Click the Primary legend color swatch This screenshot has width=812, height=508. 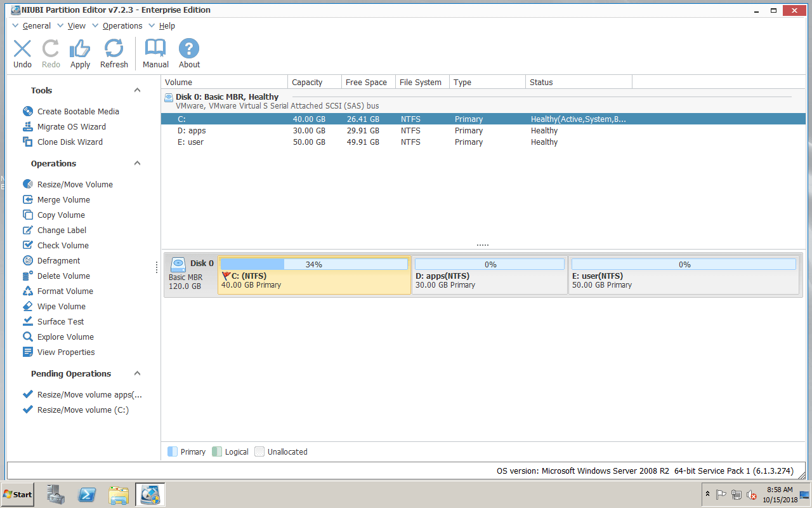(173, 451)
